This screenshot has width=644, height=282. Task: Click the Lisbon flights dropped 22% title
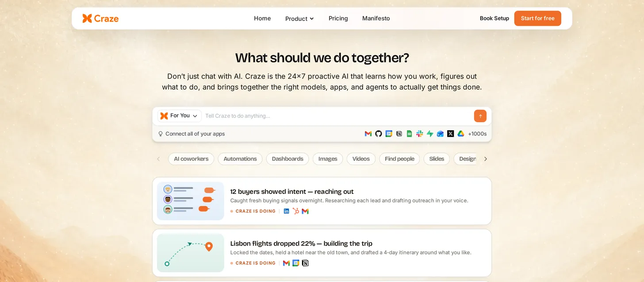click(x=301, y=243)
